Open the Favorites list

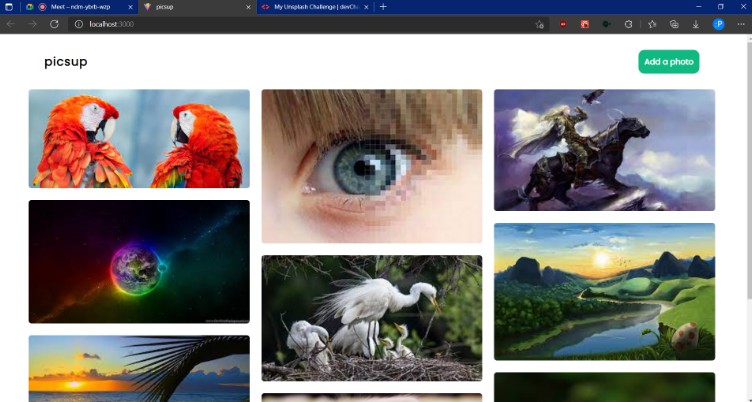click(x=652, y=24)
